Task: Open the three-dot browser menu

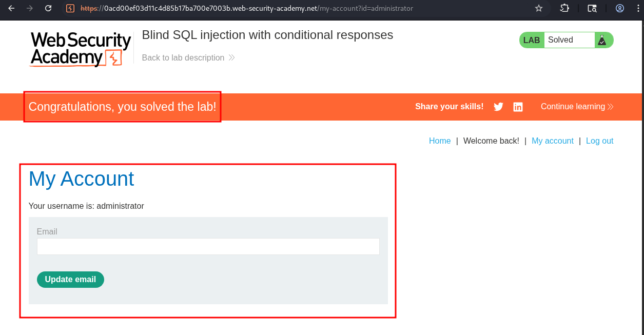Action: pos(637,8)
